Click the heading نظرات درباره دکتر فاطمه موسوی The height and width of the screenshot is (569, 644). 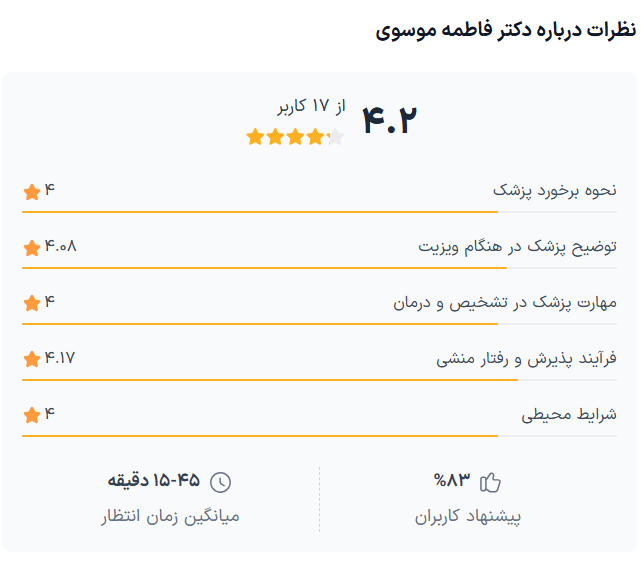(x=505, y=30)
